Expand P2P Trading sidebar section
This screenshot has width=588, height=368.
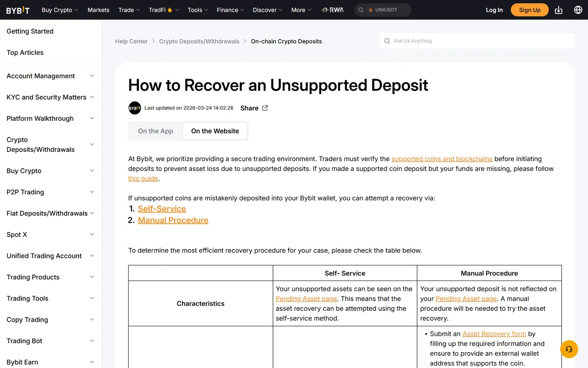point(50,192)
